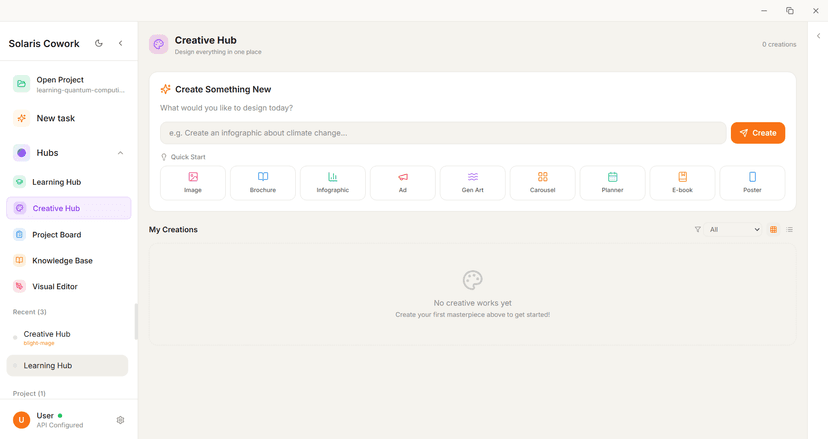Viewport: 828px width, 439px height.
Task: Start a New task
Action: point(55,118)
